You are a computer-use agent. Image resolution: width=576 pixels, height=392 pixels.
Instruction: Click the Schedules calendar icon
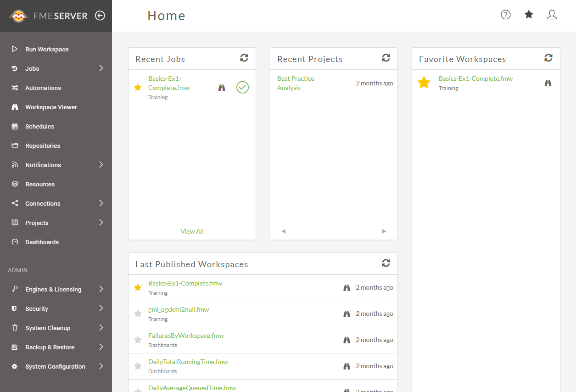[x=15, y=126]
